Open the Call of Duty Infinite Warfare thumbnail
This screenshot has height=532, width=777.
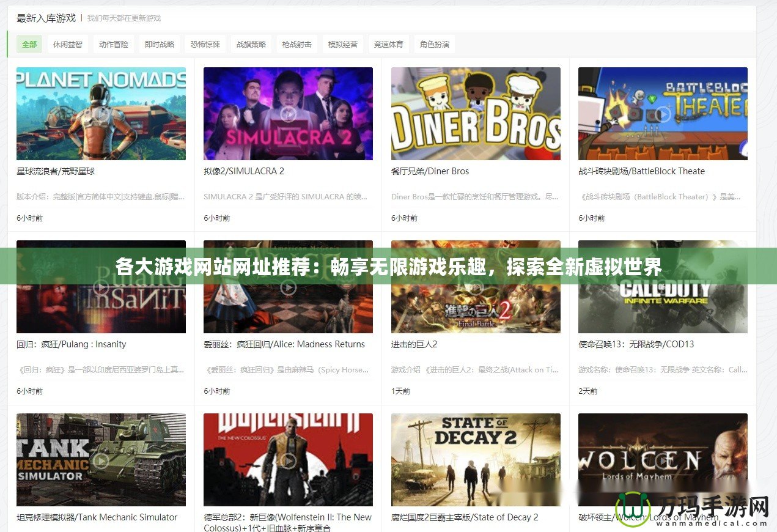(663, 287)
